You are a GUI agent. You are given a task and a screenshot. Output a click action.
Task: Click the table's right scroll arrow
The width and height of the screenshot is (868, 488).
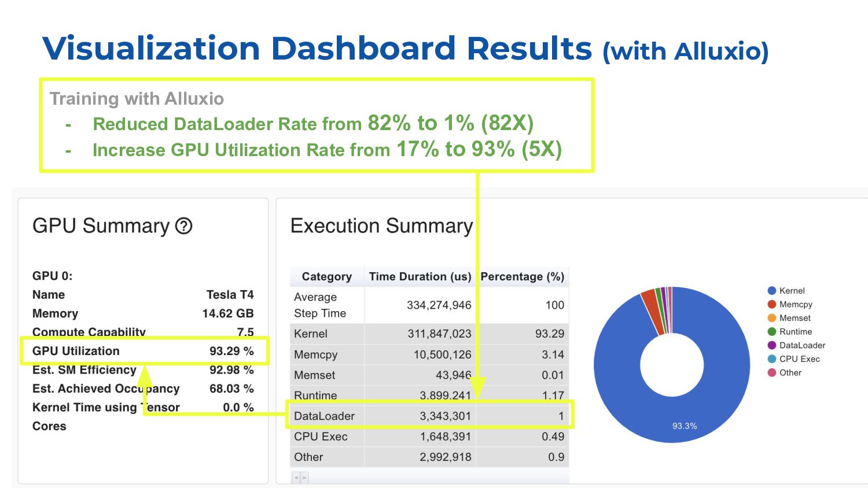point(304,478)
